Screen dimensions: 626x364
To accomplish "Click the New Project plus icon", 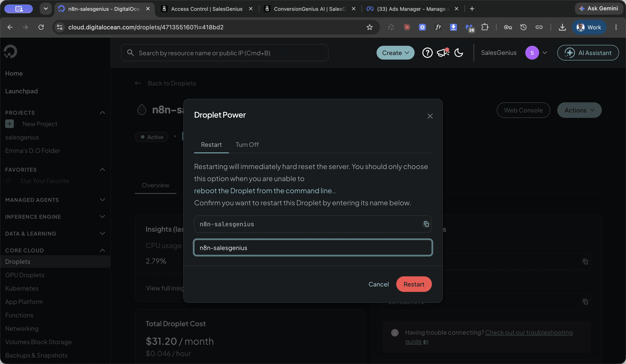I will pyautogui.click(x=10, y=124).
